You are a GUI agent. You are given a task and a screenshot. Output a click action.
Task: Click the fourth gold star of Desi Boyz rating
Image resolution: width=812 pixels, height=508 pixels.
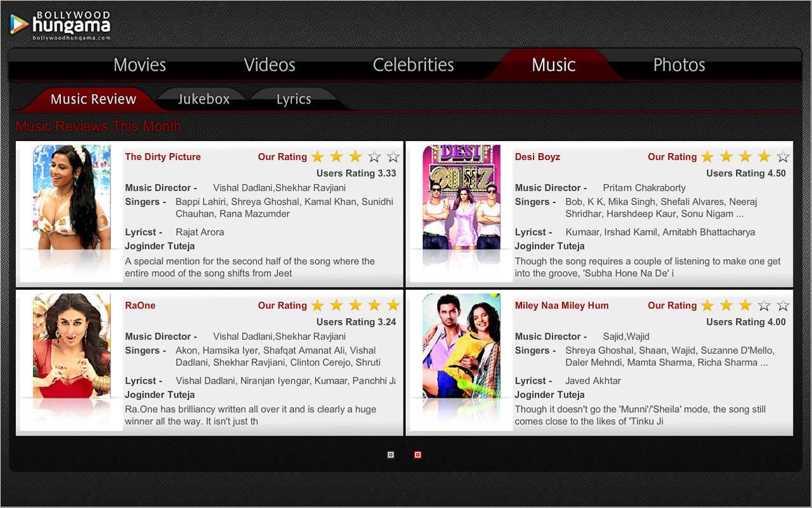[x=764, y=156]
